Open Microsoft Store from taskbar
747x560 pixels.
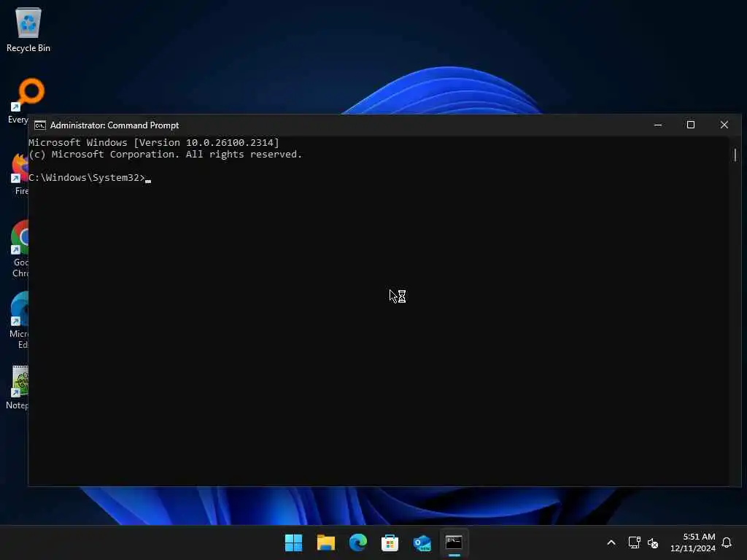tap(390, 542)
